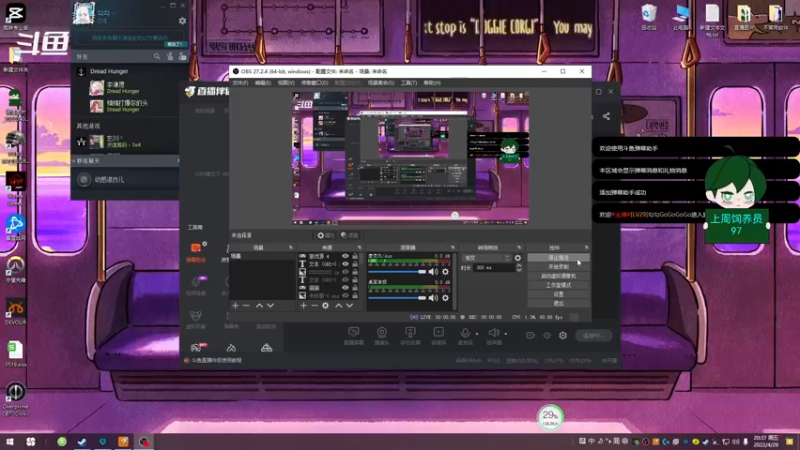Open Steam from the Windows taskbar
The image size is (800, 450).
pyautogui.click(x=82, y=441)
